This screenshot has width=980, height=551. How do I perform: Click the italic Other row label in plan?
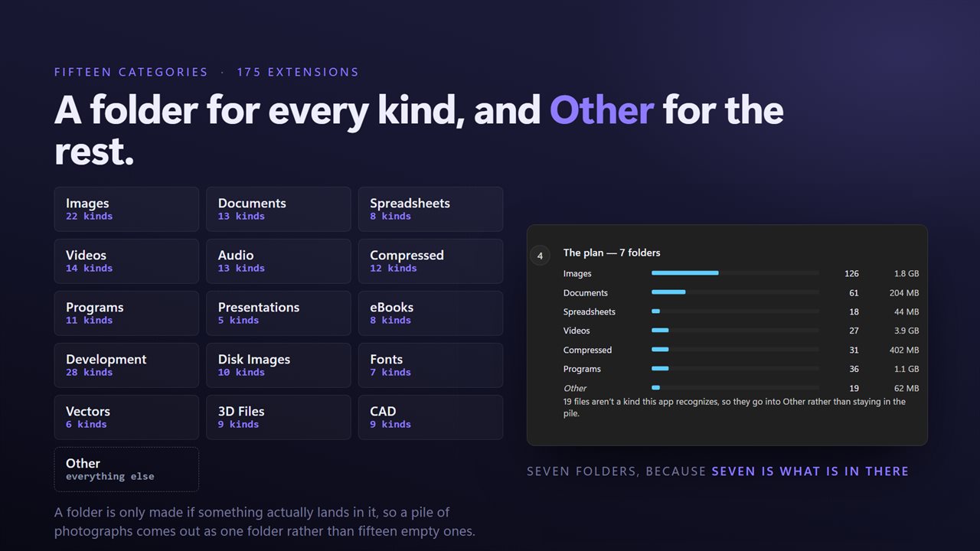(575, 388)
